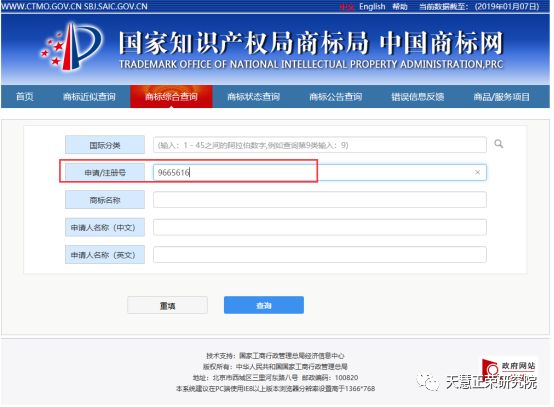The width and height of the screenshot is (554, 407).
Task: Click the trademark office logo emblem
Action: point(71,47)
